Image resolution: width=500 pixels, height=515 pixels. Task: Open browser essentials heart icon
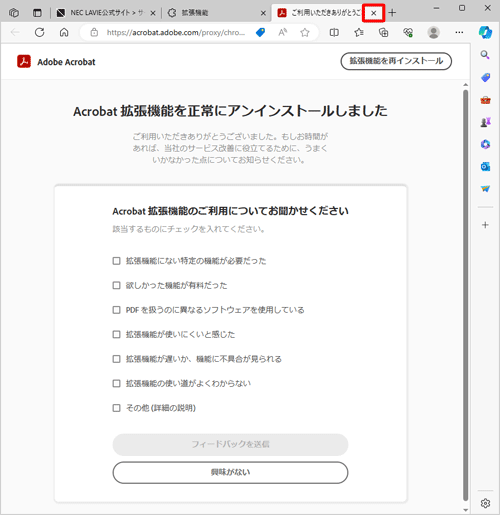point(408,32)
